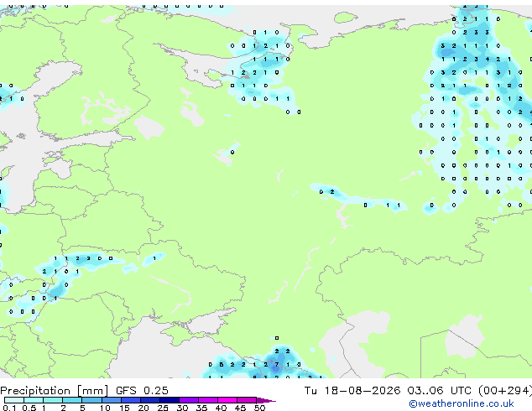Click the legend scale label '40'

[221, 408]
